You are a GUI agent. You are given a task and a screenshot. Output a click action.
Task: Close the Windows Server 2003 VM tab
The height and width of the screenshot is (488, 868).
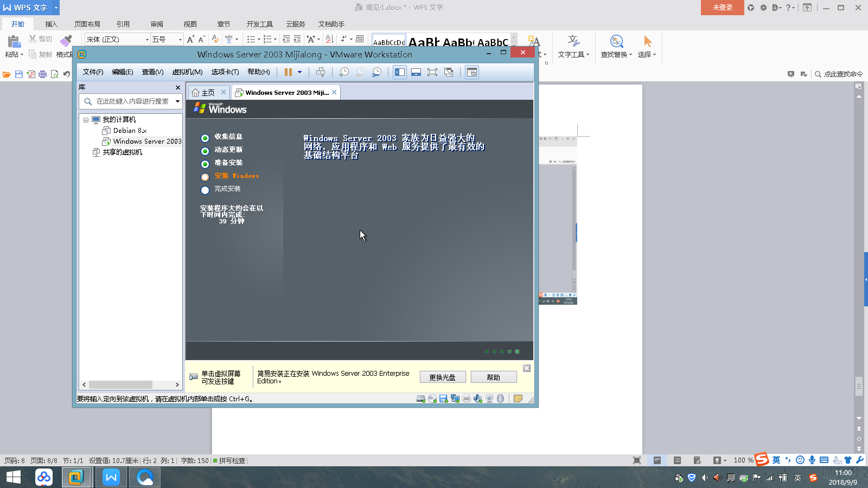[334, 92]
